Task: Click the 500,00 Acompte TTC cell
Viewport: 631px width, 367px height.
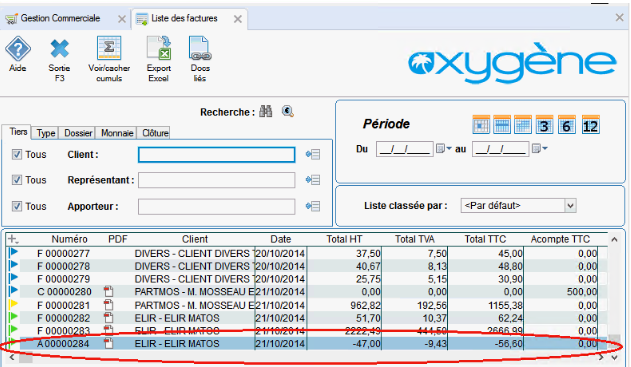Action: 561,292
